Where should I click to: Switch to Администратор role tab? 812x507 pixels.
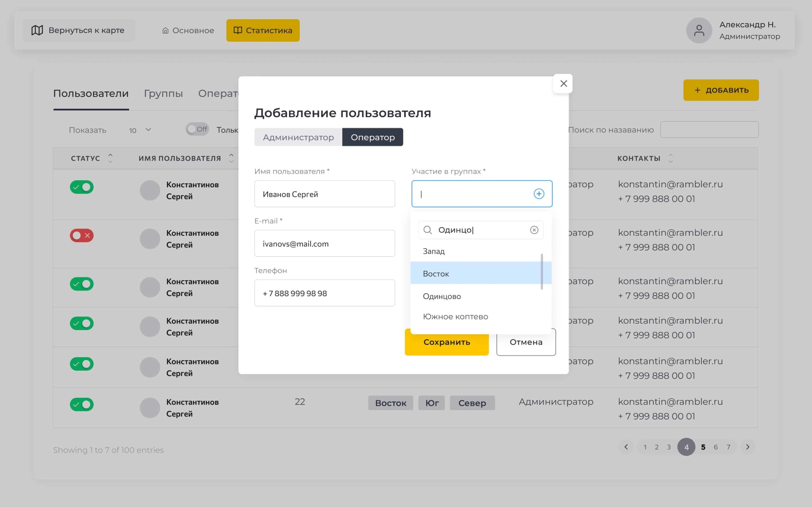[298, 137]
